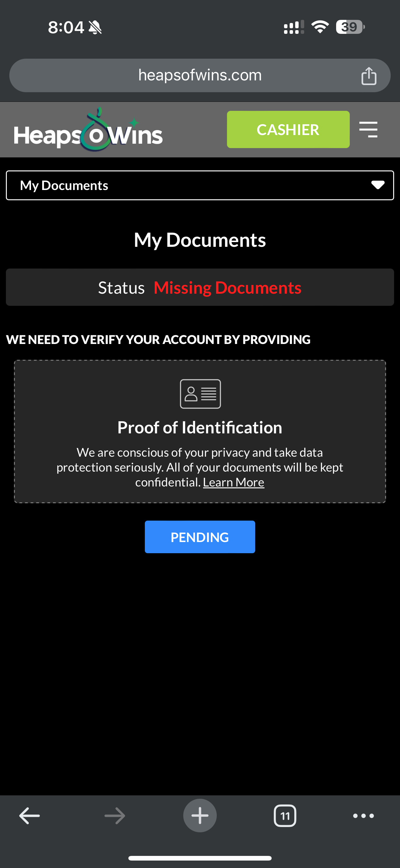The height and width of the screenshot is (868, 400).
Task: Tap the battery indicator in status bar
Action: point(350,27)
